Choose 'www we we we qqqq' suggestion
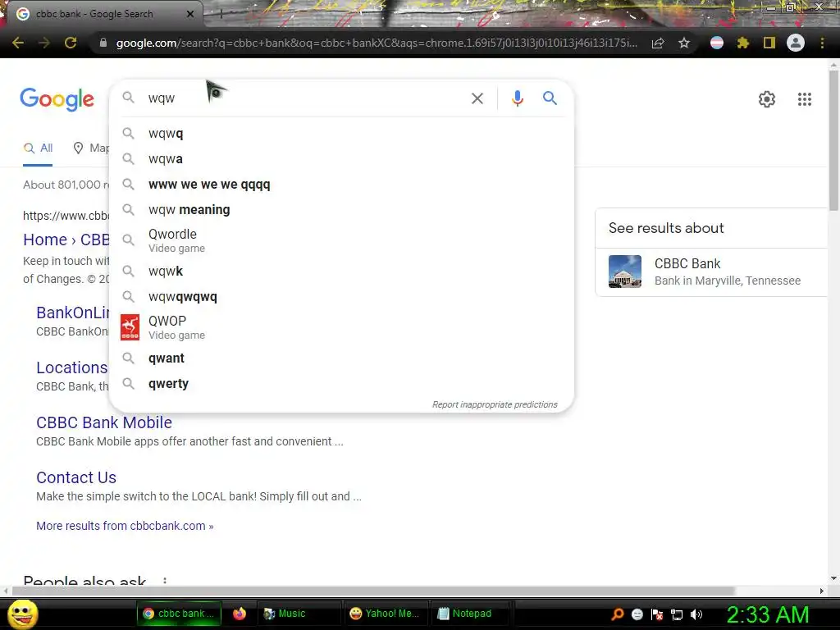The height and width of the screenshot is (630, 840). point(341,185)
